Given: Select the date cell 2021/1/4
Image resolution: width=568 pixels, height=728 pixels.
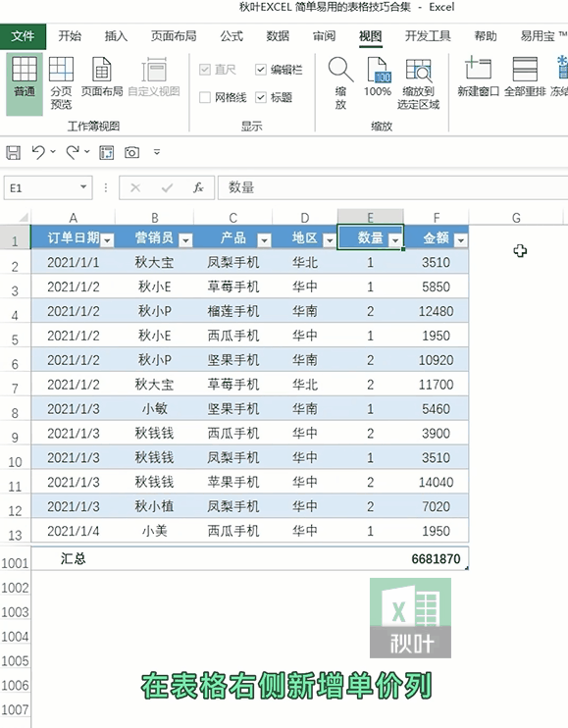Looking at the screenshot, I should 73,531.
